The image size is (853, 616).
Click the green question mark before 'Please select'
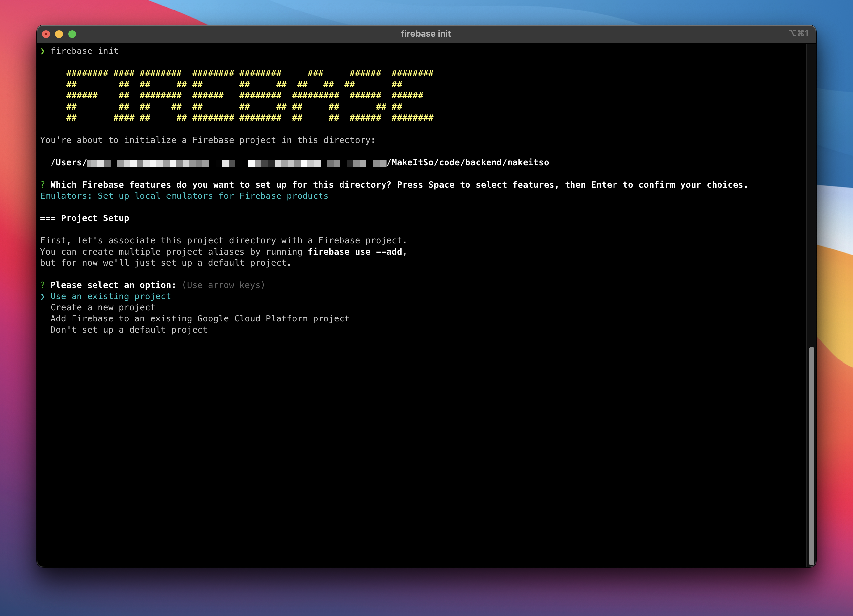[x=43, y=285]
